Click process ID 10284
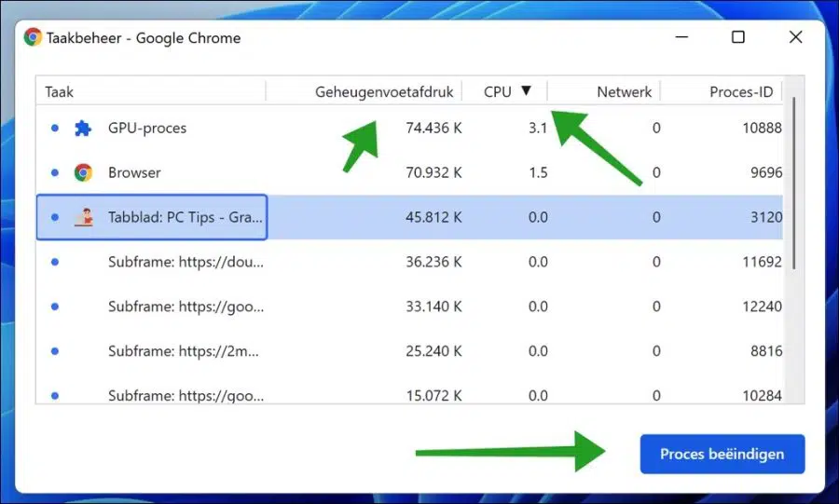This screenshot has height=504, width=839. [x=762, y=396]
